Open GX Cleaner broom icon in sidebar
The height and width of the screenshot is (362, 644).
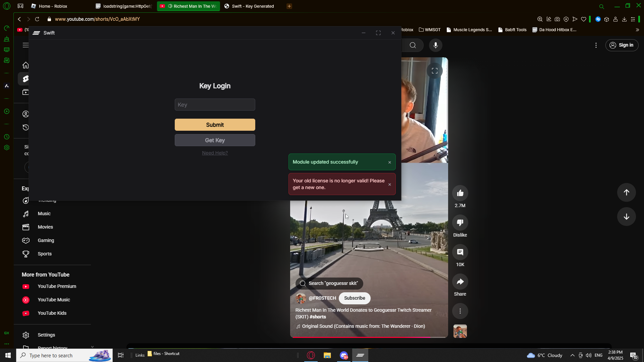[x=7, y=39]
